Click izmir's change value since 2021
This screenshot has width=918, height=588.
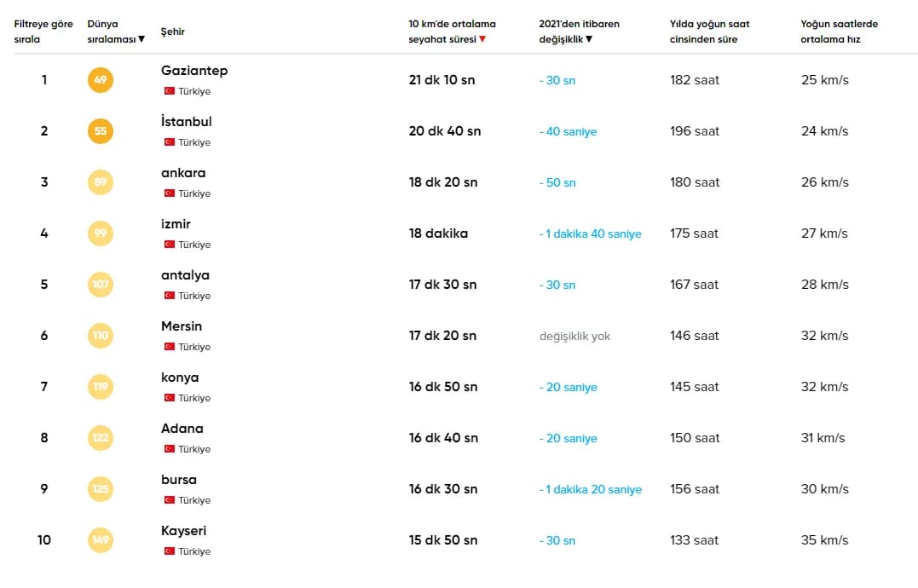click(590, 233)
